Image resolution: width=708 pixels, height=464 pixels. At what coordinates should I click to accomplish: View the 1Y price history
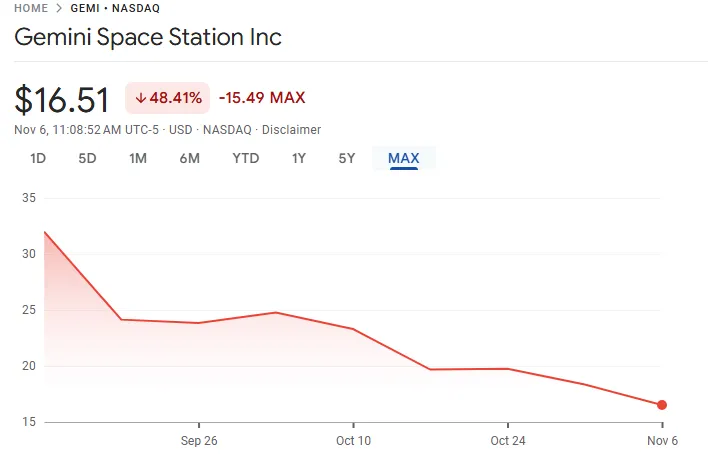(299, 158)
